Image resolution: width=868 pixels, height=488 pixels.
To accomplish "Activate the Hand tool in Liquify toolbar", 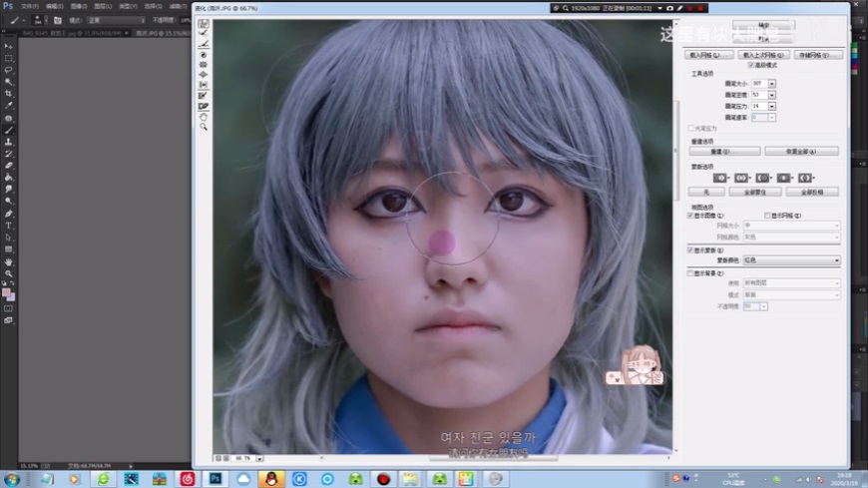I will 204,116.
